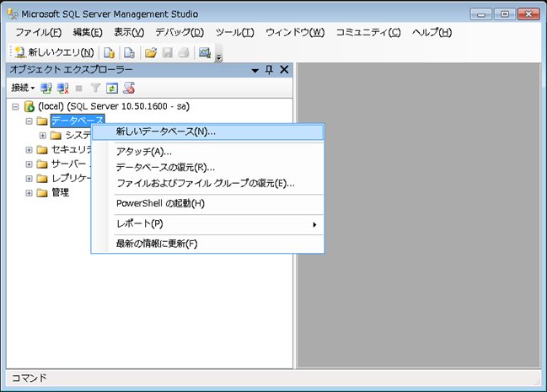Choose PowerShell の起動(H) menu entry

pos(207,203)
